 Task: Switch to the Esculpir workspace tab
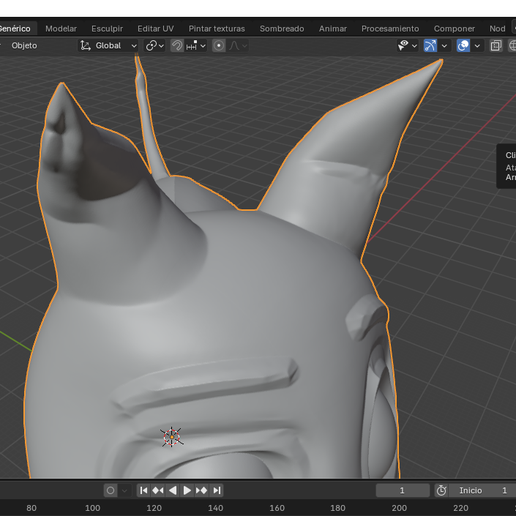click(107, 29)
